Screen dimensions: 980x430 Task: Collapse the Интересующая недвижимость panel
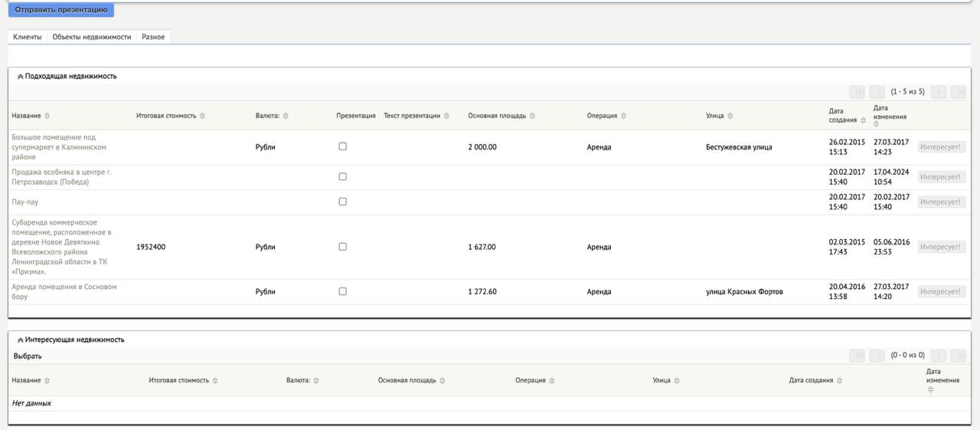(20, 340)
